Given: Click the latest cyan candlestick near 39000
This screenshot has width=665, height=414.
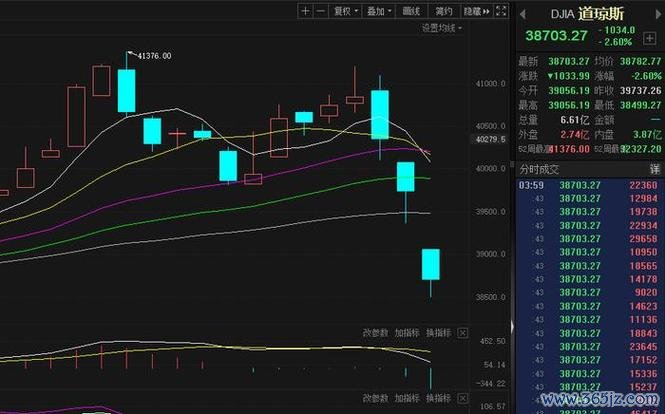Looking at the screenshot, I should pyautogui.click(x=430, y=265).
